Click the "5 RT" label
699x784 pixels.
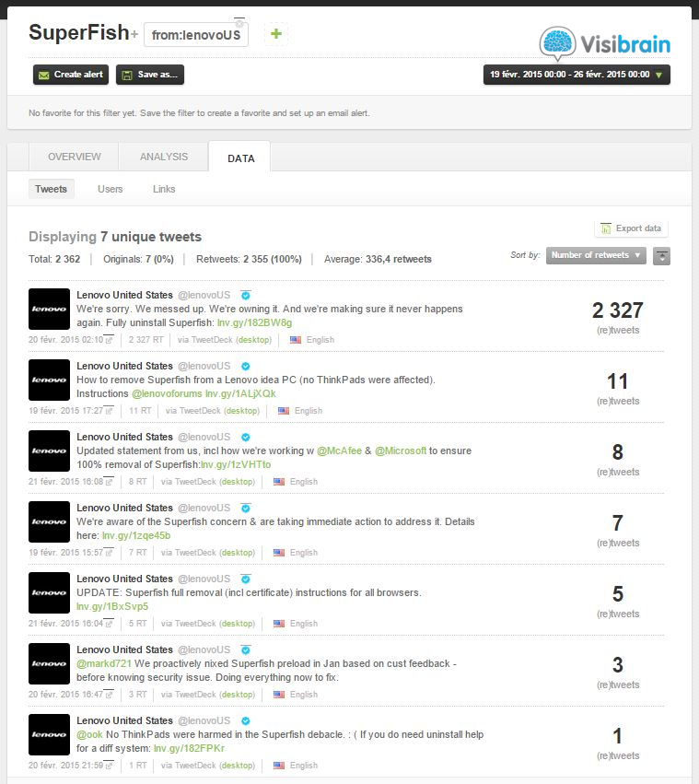coord(137,624)
